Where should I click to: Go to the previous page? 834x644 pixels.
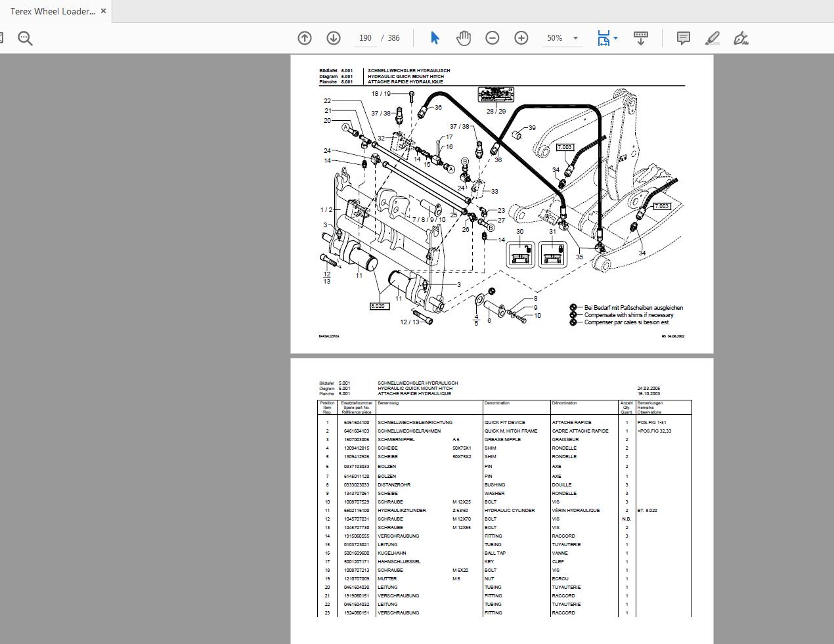click(x=304, y=37)
